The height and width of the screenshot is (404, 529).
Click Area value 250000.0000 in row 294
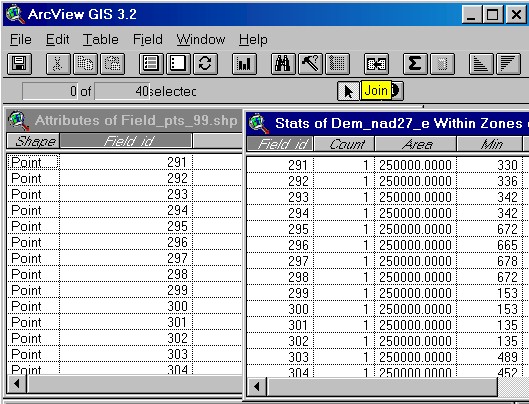pos(416,213)
